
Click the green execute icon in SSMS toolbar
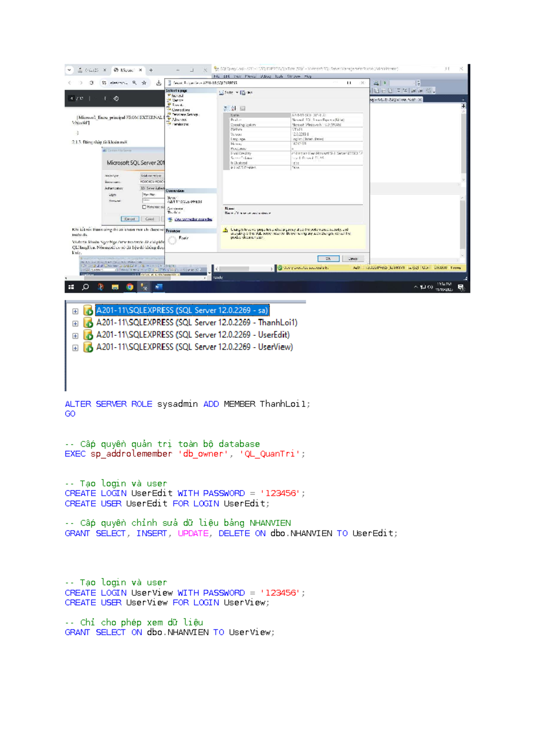(385, 83)
